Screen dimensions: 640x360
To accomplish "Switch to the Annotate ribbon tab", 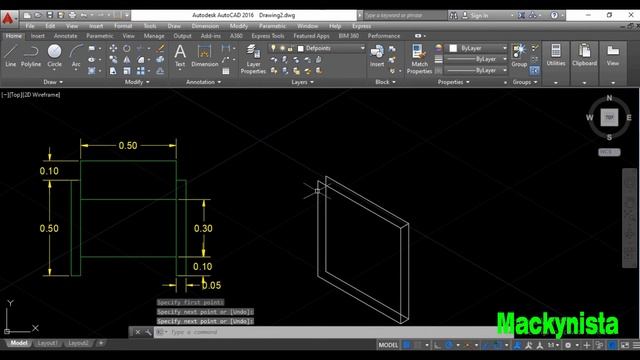I will click(65, 36).
